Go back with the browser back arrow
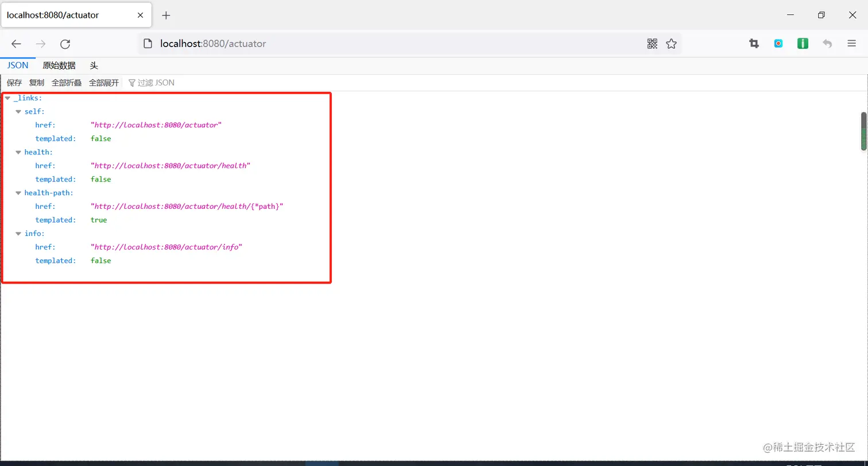 16,44
